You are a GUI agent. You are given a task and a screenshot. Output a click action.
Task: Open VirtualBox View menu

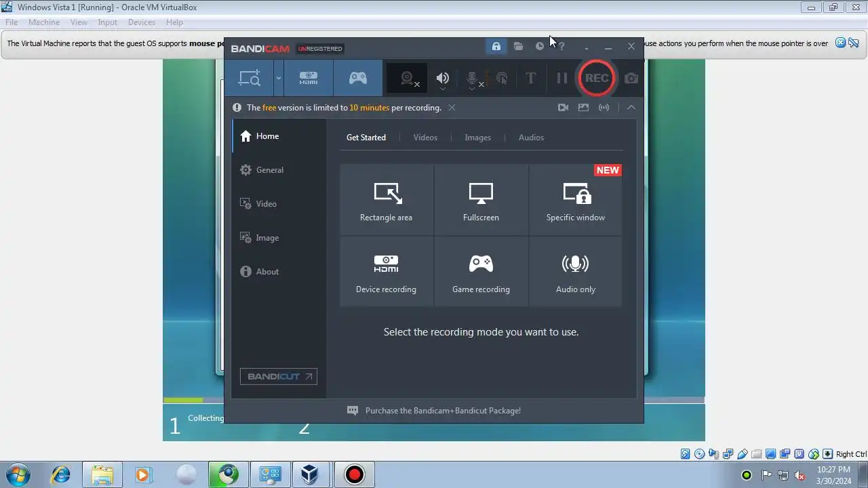point(79,22)
